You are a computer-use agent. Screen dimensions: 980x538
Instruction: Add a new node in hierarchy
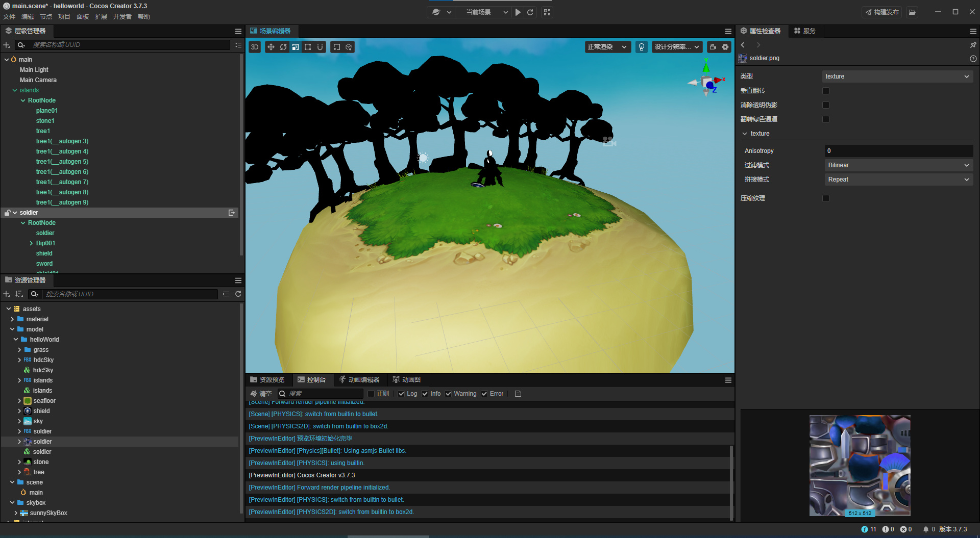tap(7, 45)
